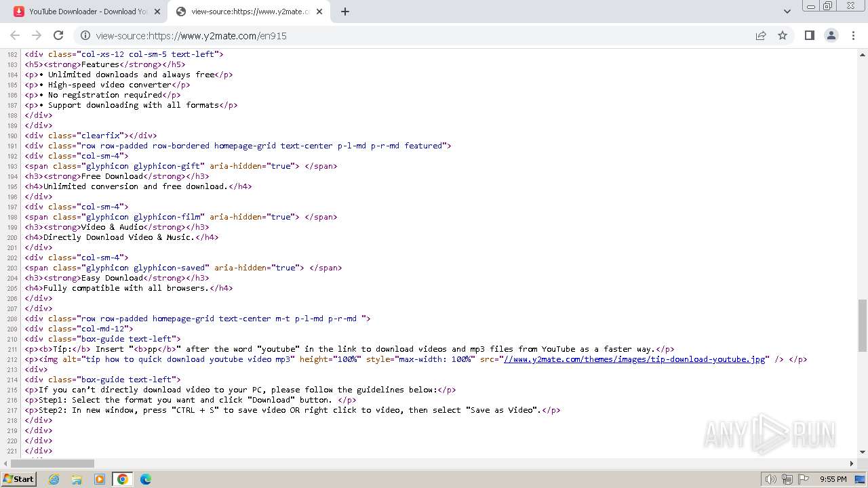Open network status tray icon
868x488 pixels.
click(x=787, y=479)
